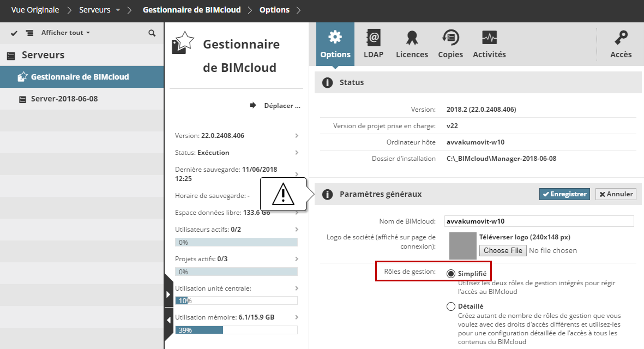Open the Serveurs breadcrumb dropdown arrow

[118, 10]
